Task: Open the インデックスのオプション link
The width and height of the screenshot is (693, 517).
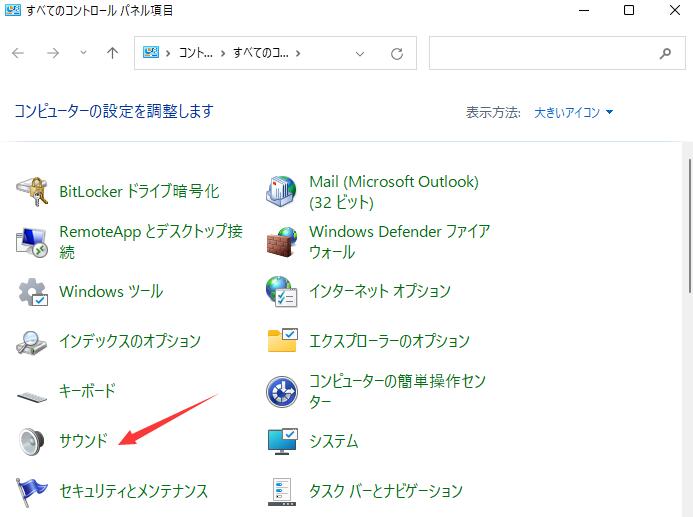Action: point(130,342)
